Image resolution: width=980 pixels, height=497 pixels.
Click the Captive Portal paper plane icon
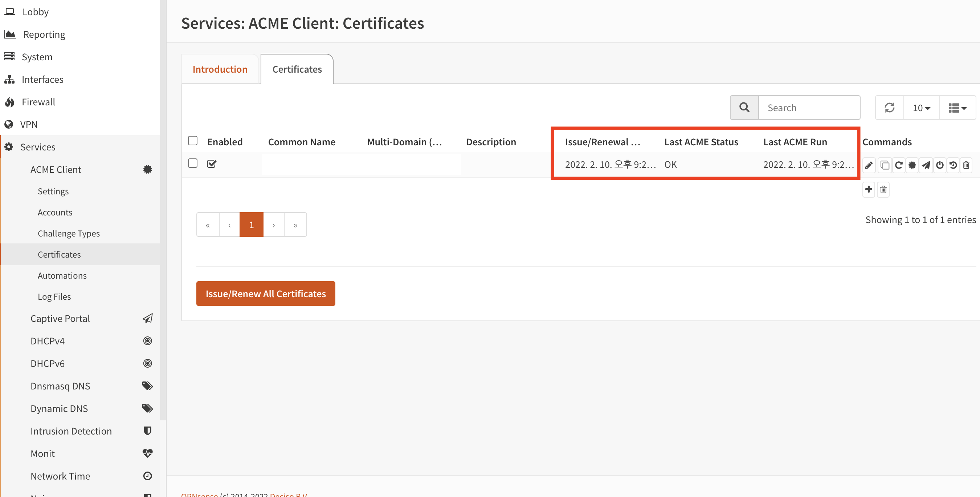point(148,318)
